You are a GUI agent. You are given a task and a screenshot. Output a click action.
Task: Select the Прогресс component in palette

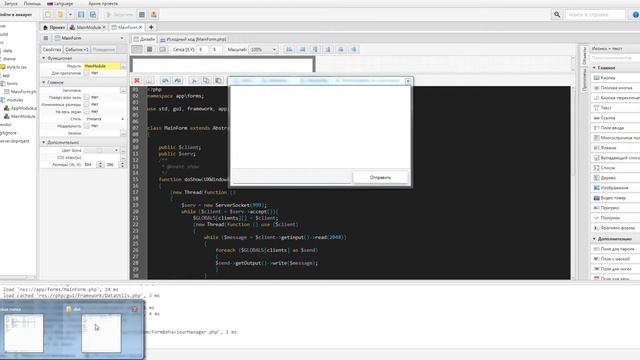click(x=616, y=208)
